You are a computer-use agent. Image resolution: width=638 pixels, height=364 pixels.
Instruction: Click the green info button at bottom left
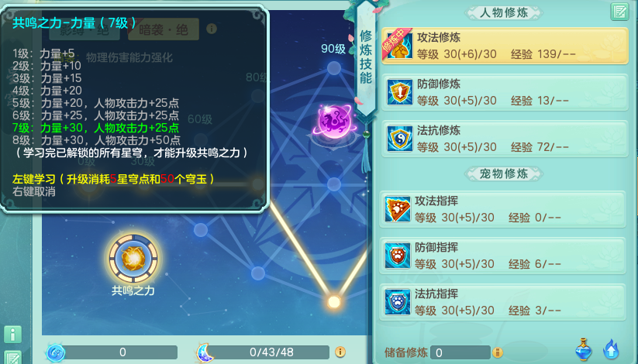click(12, 335)
